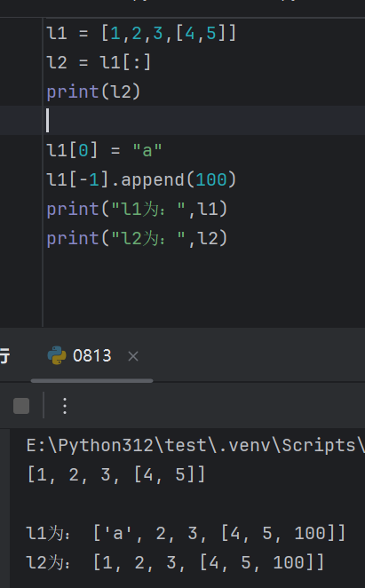The width and height of the screenshot is (365, 588).
Task: Click the print("l2为：",l2) line
Action: point(137,238)
